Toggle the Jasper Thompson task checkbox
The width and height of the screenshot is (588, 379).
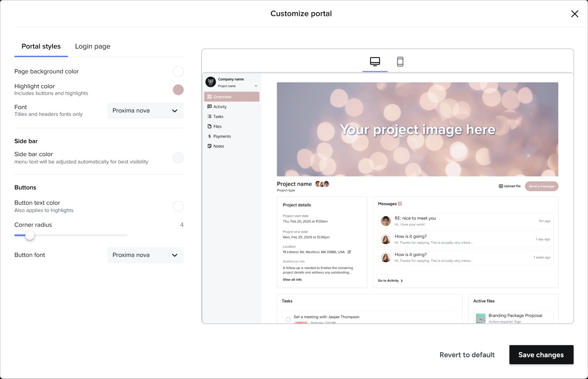[x=288, y=320]
